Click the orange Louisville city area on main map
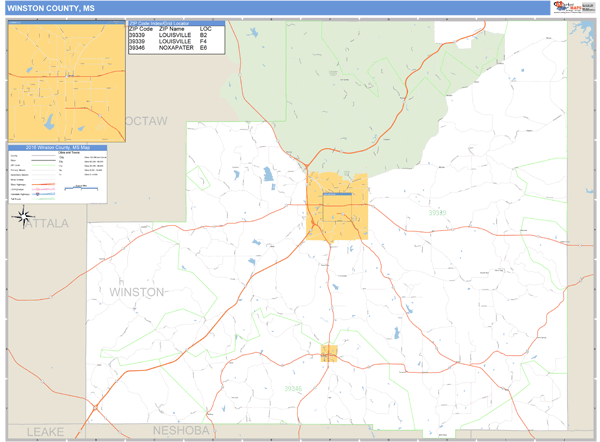 337,207
